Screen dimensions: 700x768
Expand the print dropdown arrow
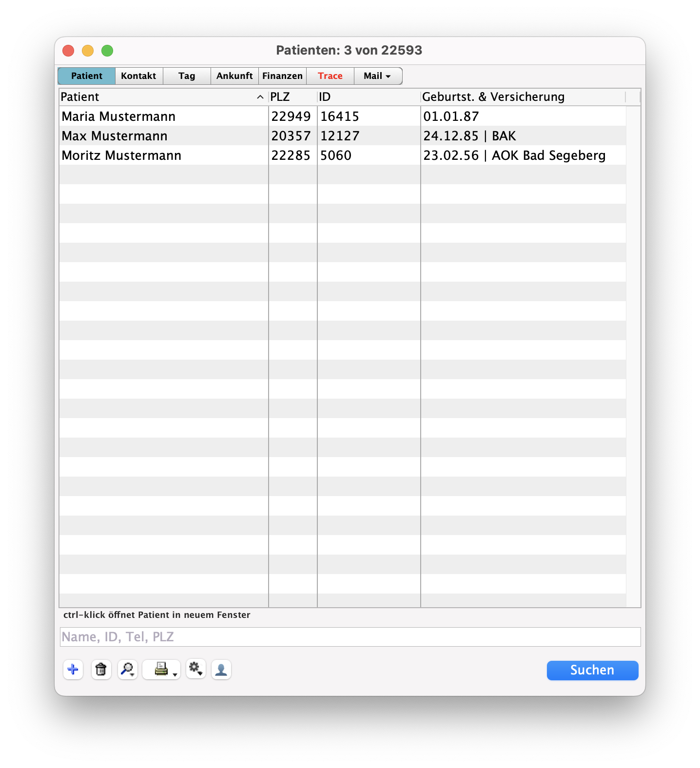pos(175,675)
